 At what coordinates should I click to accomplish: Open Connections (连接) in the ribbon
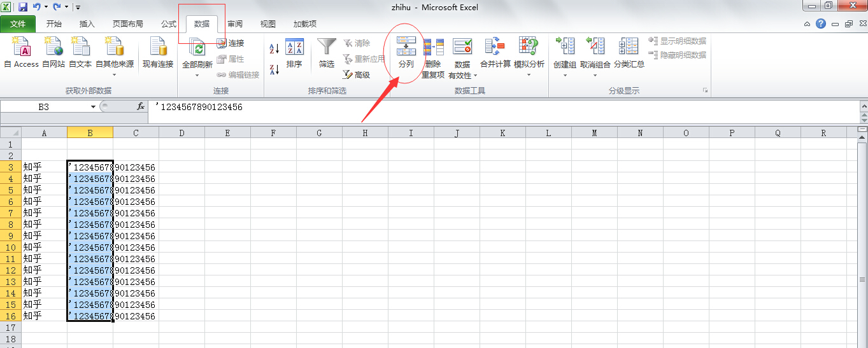231,43
